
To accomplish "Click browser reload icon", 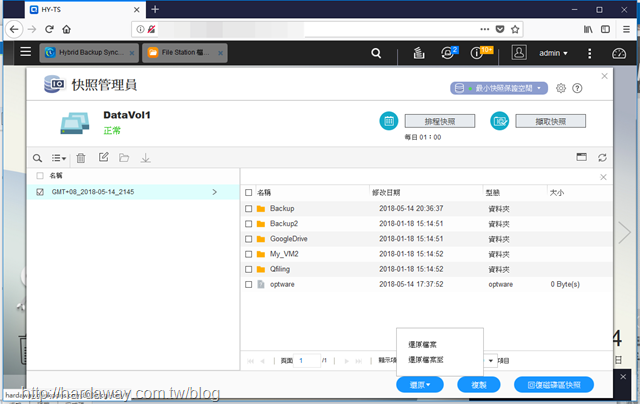I will point(49,29).
